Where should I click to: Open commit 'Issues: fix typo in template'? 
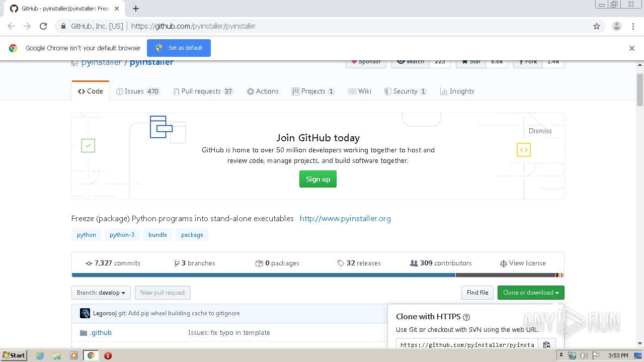pos(229,332)
